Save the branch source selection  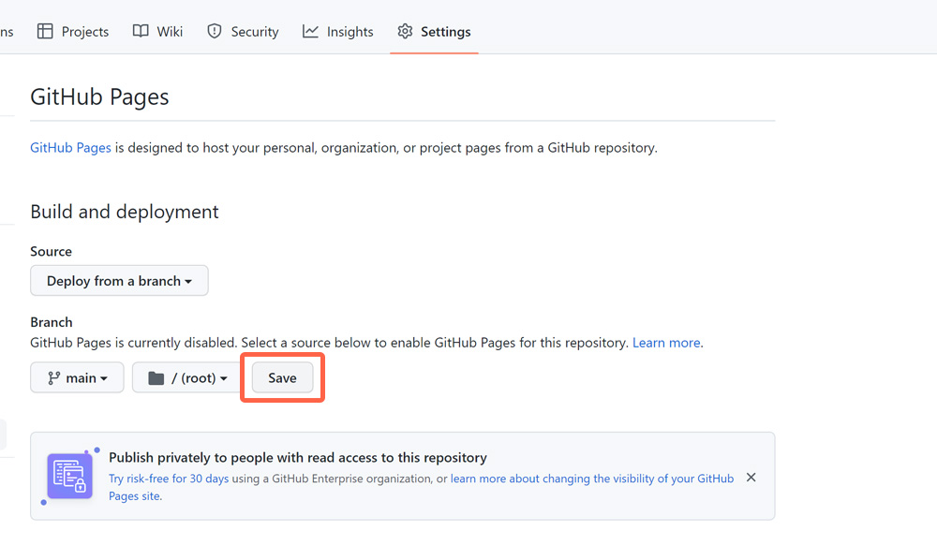click(x=282, y=378)
